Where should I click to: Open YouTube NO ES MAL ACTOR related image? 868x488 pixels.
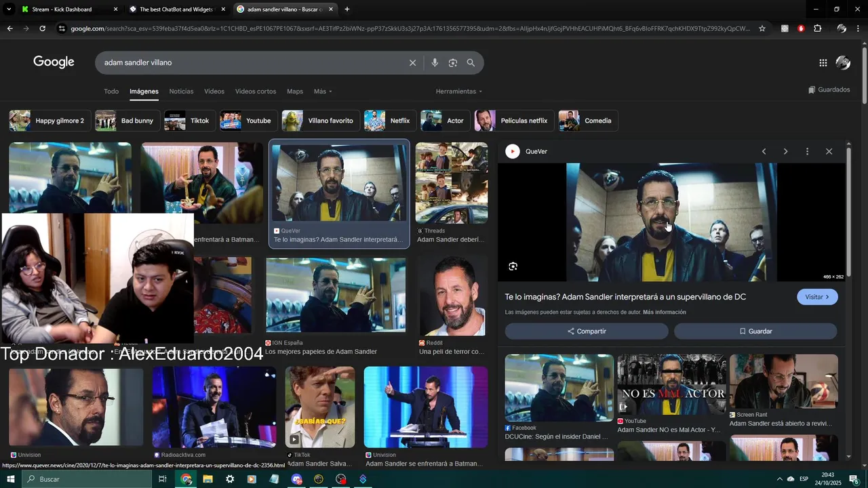click(671, 384)
